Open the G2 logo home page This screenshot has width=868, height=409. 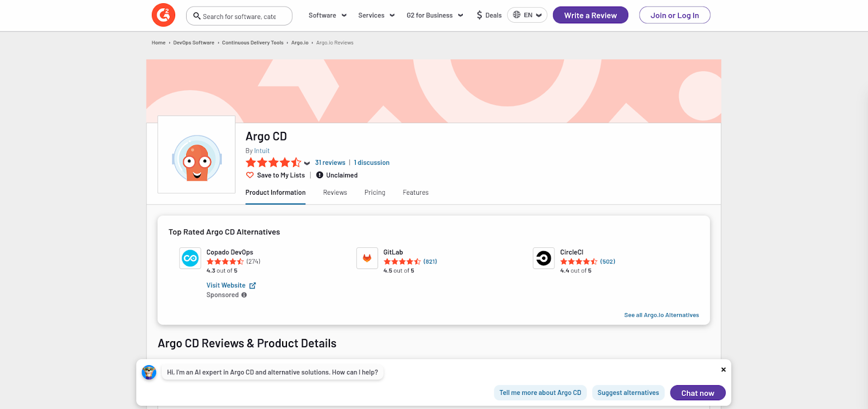point(163,15)
